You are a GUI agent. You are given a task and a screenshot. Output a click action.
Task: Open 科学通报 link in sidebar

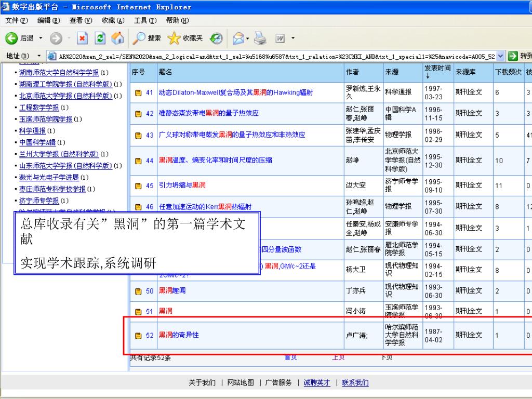point(32,130)
